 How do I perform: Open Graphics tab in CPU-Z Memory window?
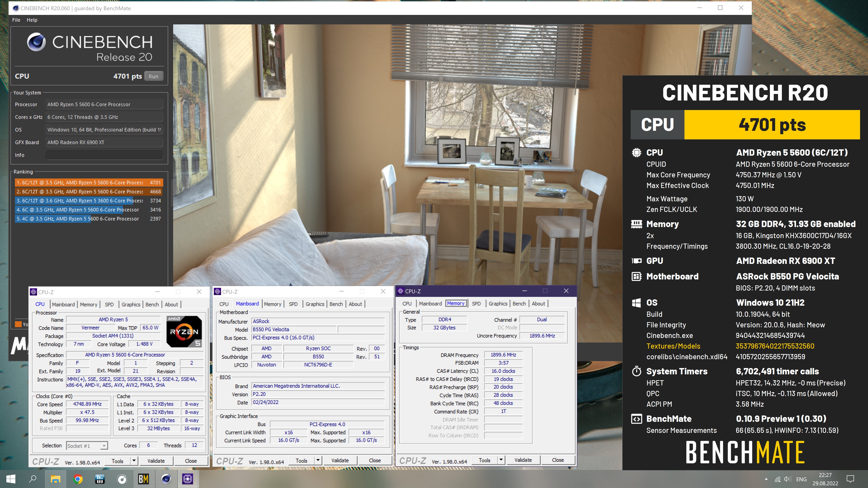(x=498, y=303)
